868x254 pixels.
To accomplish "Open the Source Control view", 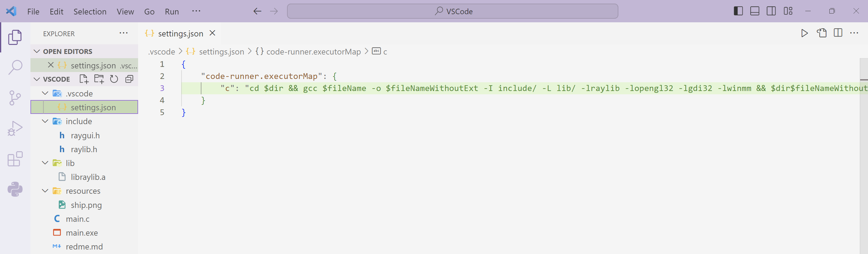I will [x=15, y=98].
